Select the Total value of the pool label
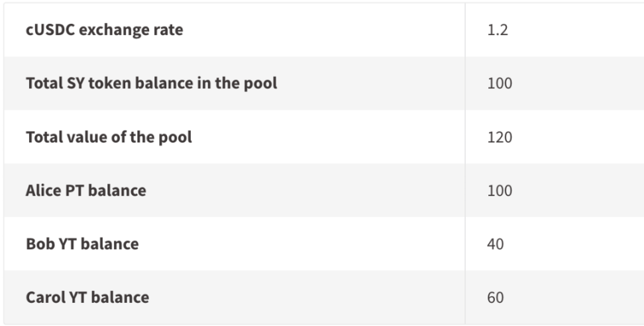This screenshot has height=326, width=644. point(109,136)
